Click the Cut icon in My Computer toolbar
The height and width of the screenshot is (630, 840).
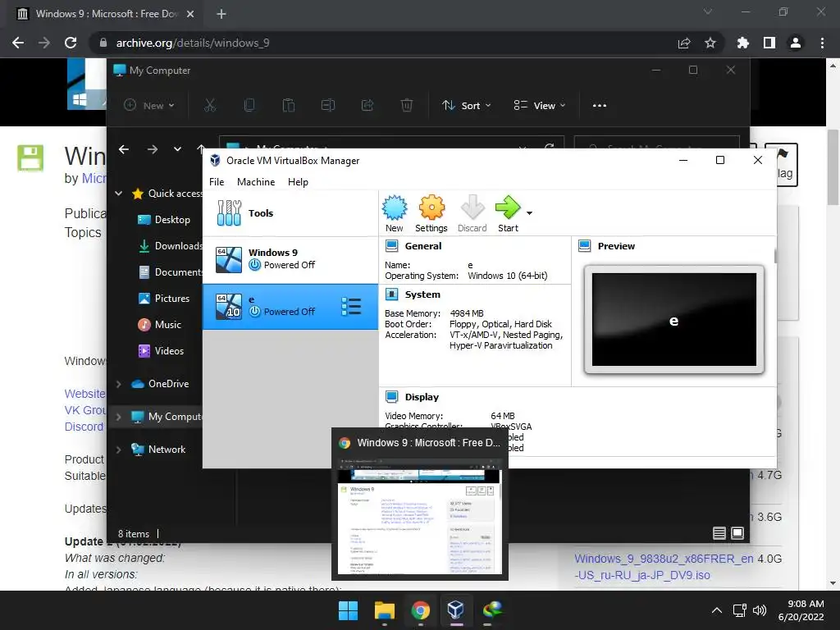coord(210,106)
